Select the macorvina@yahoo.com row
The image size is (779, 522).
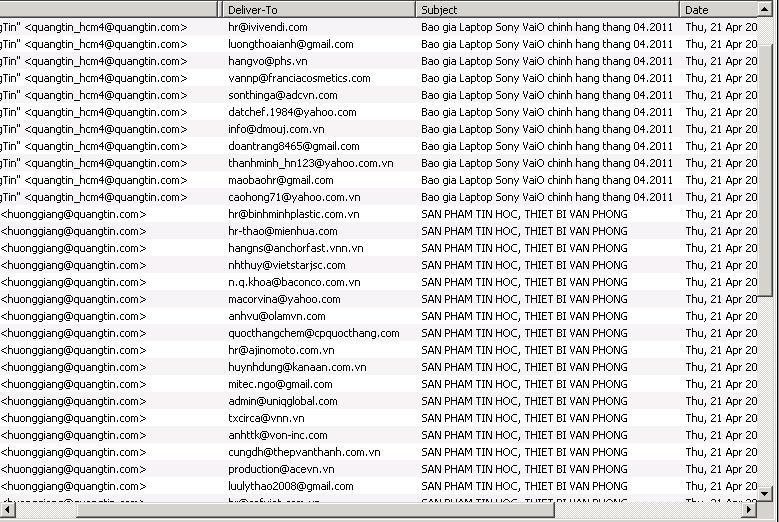point(379,299)
